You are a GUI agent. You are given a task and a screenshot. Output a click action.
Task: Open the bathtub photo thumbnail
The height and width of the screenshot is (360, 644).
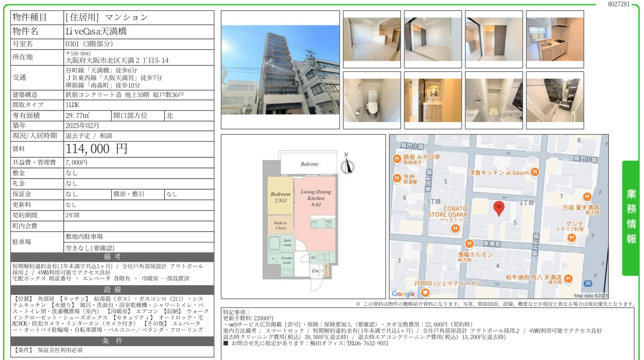click(x=555, y=100)
